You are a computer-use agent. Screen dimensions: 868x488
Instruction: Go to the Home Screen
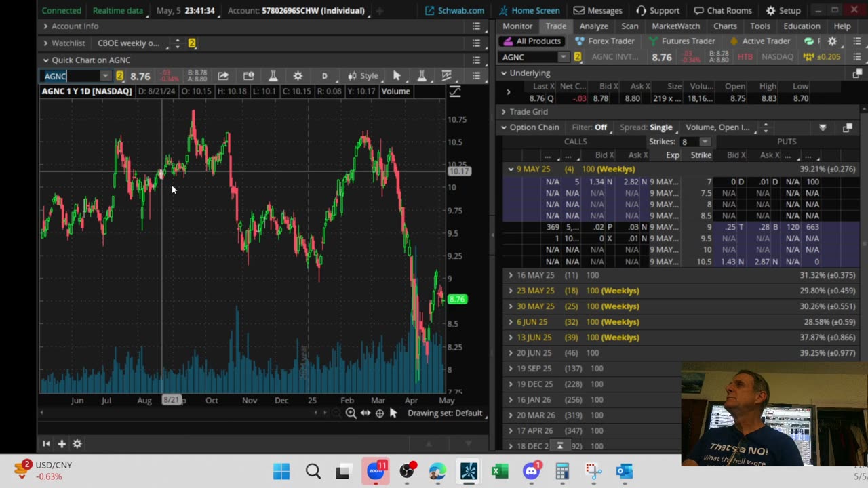(530, 11)
